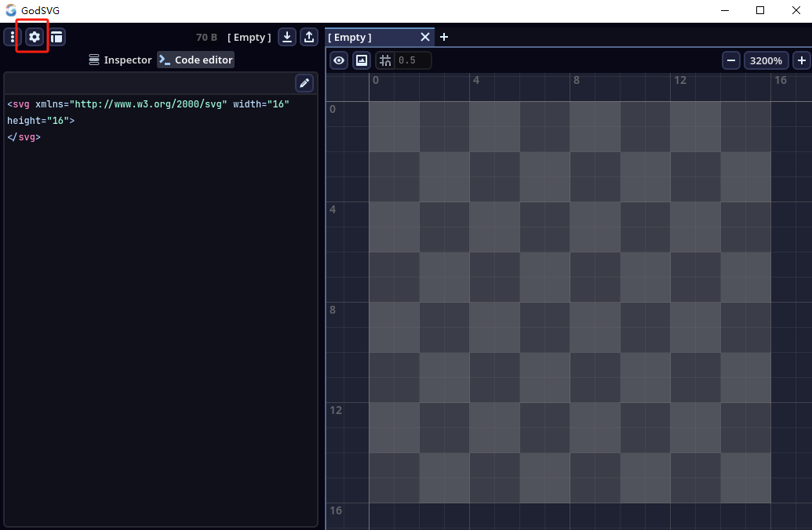This screenshot has width=812, height=530.
Task: Toggle the panel layout icon
Action: (x=56, y=37)
